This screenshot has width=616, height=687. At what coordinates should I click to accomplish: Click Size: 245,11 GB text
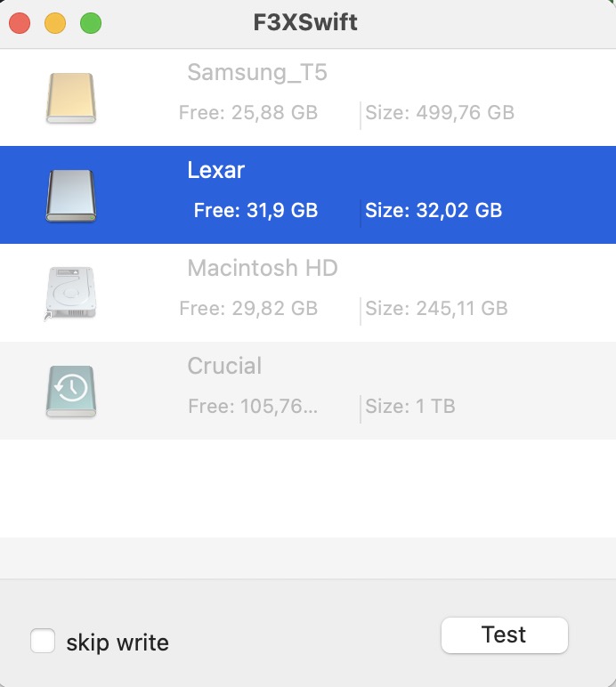point(437,309)
